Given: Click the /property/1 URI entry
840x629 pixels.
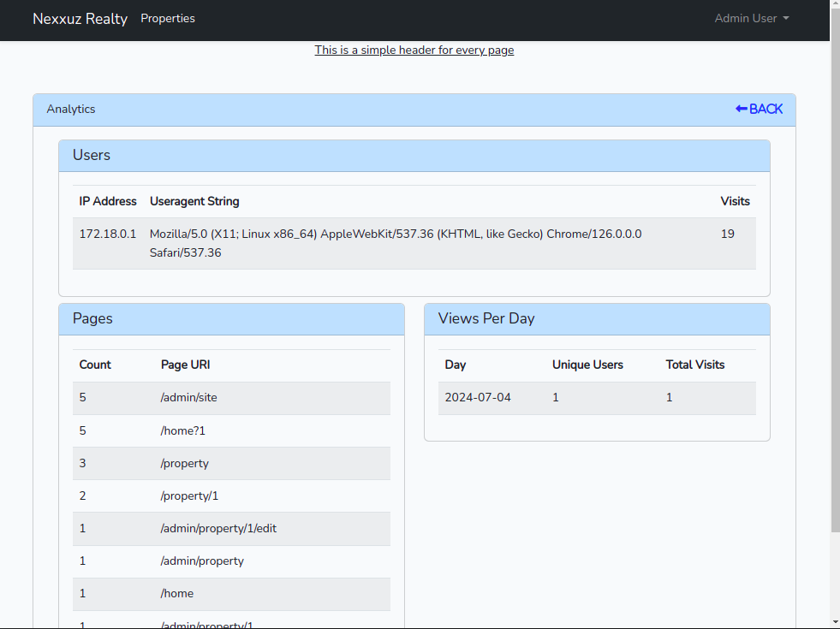Looking at the screenshot, I should point(189,495).
